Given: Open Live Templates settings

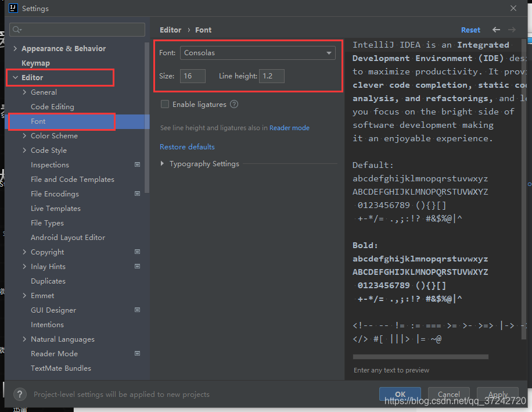Looking at the screenshot, I should [x=56, y=209].
